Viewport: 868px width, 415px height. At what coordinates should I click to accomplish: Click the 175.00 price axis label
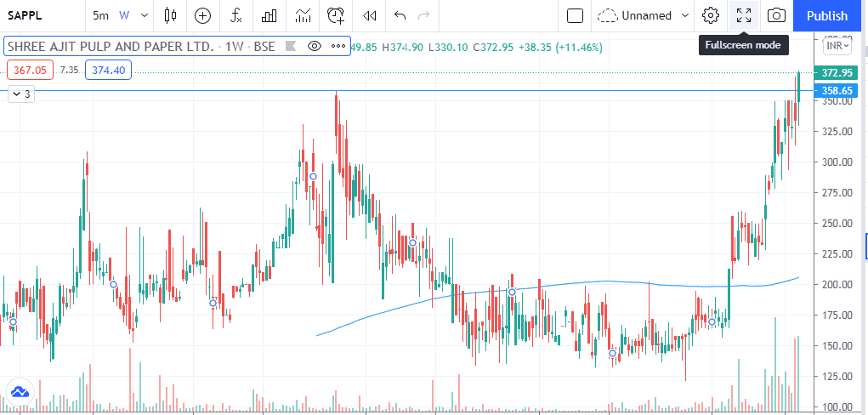(x=837, y=316)
